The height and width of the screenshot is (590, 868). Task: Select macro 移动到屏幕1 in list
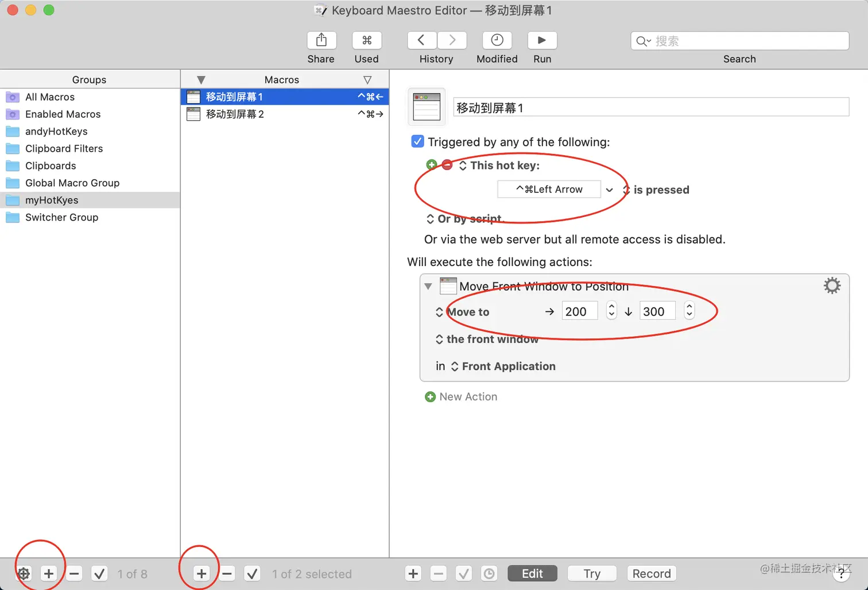(x=285, y=97)
